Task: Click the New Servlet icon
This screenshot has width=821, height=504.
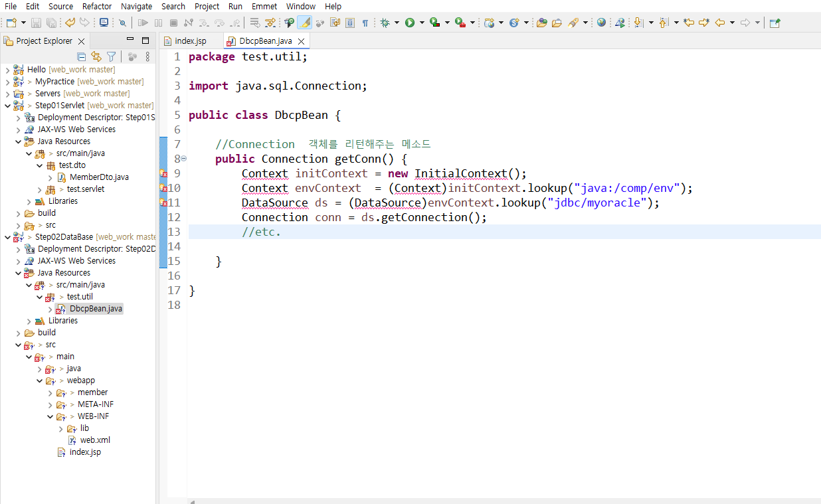Action: pos(514,23)
